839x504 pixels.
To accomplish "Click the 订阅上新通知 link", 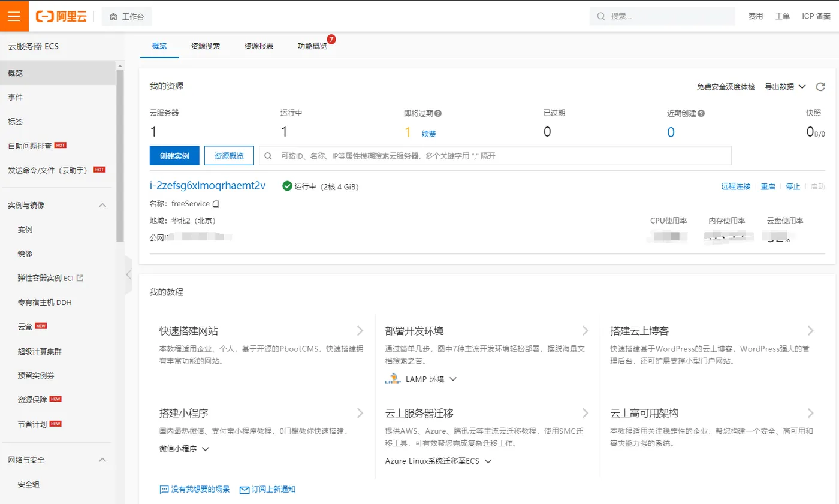I will 273,490.
